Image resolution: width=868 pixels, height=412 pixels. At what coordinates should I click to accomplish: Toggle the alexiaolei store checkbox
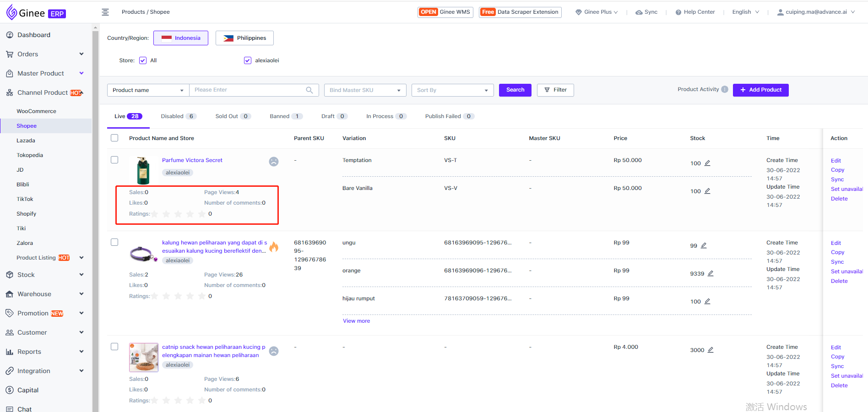point(247,60)
